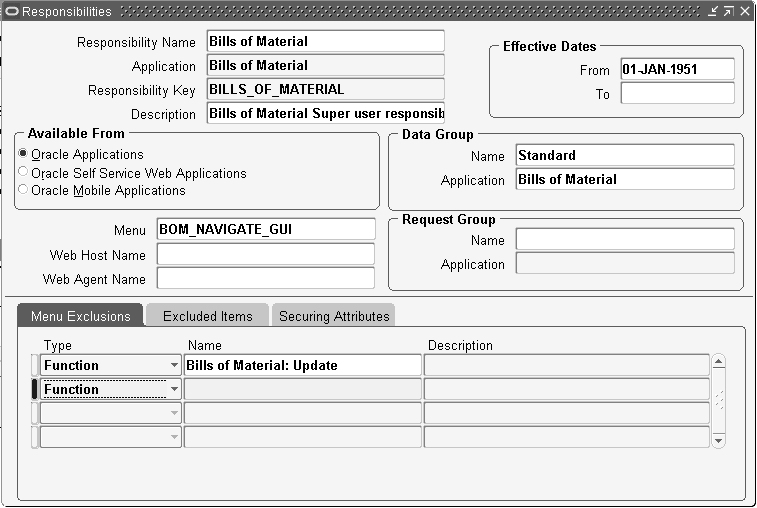Viewport: 757px width, 508px height.
Task: Select the Oracle Applications radio button
Action: pyautogui.click(x=23, y=154)
